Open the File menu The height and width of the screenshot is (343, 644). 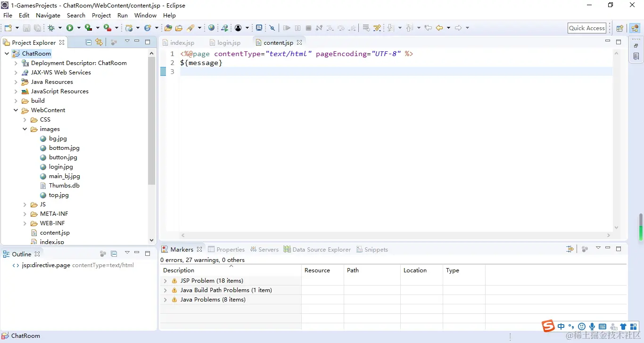tap(8, 15)
